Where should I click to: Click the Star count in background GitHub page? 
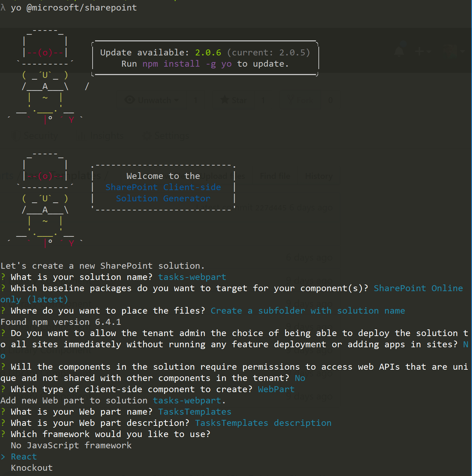pos(263,100)
